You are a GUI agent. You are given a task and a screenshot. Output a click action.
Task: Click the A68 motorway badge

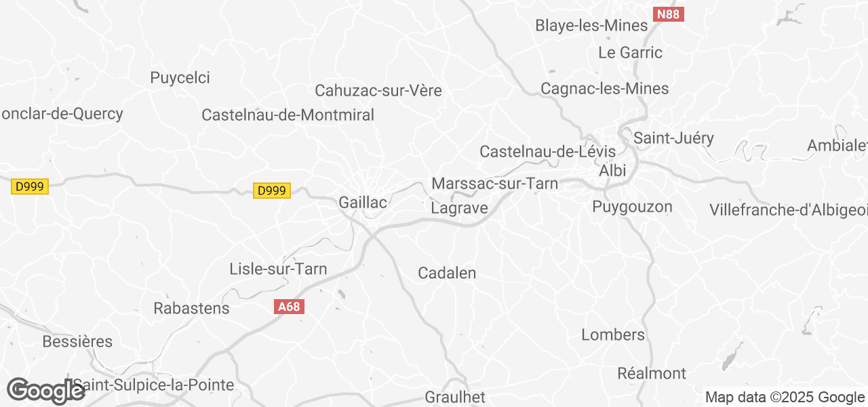click(289, 307)
